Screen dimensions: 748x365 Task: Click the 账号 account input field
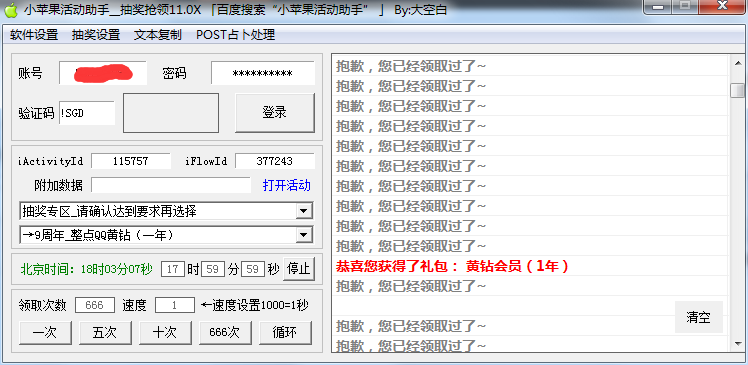[x=103, y=73]
